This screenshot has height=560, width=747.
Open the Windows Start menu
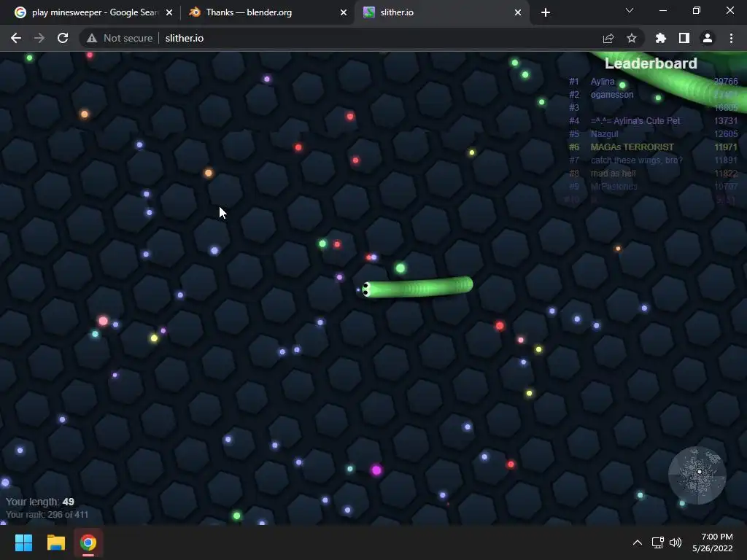pos(23,542)
